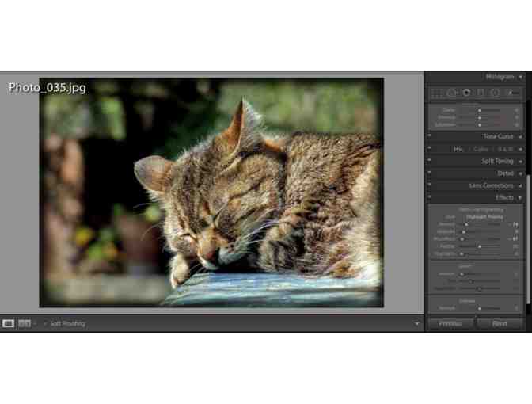The image size is (532, 404).
Task: Activate the Red Eye Correction tool
Action: point(466,93)
